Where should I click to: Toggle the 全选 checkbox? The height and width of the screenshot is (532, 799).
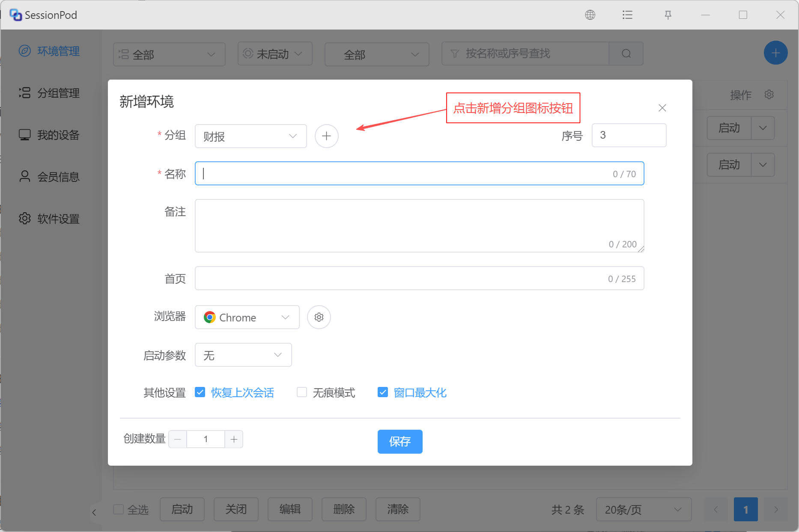tap(119, 509)
